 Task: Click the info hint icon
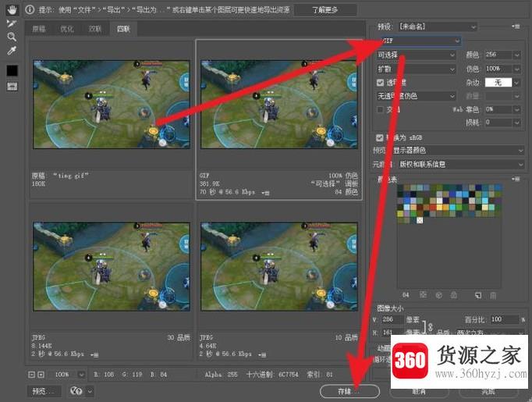click(x=30, y=10)
